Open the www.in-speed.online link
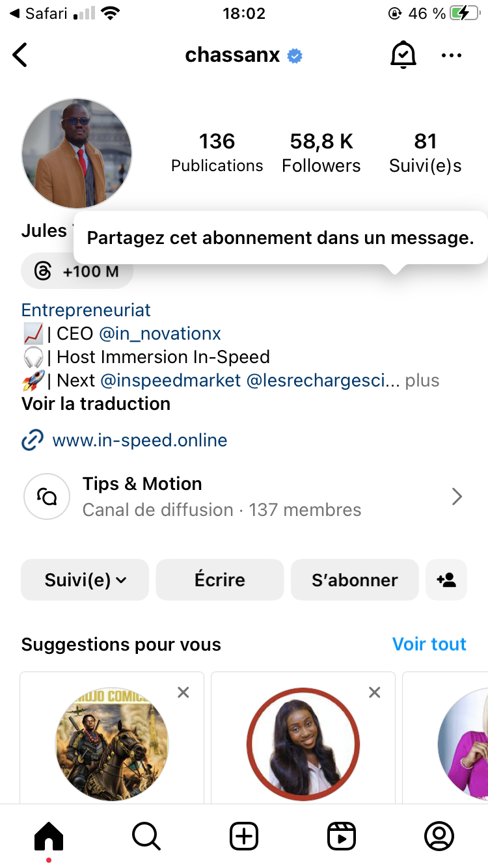This screenshot has height=868, width=488. (139, 441)
